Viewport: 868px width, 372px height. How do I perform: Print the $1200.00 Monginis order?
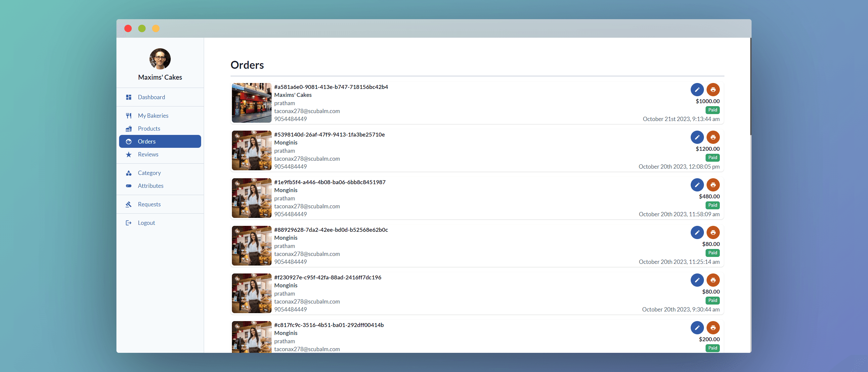pyautogui.click(x=713, y=137)
